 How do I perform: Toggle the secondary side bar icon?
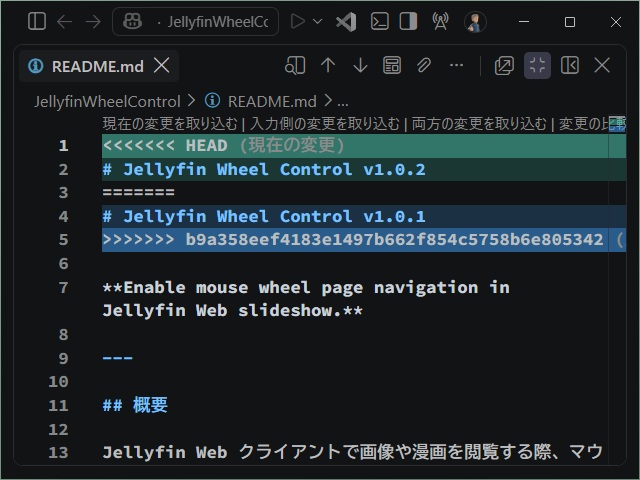(408, 21)
